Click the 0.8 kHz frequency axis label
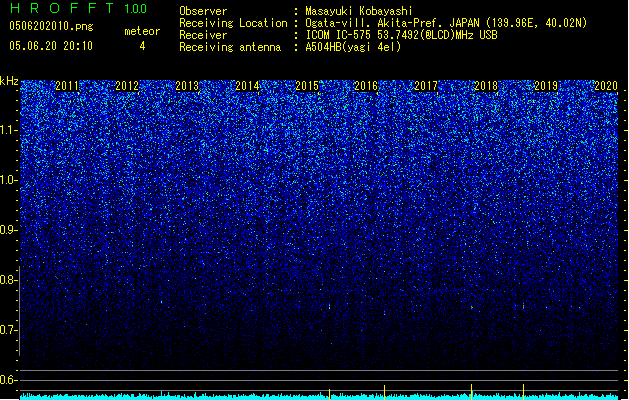Viewport: 629px width, 400px height. [x=9, y=280]
